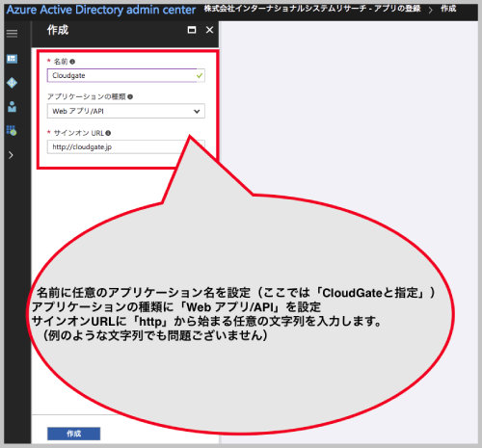Click the アプリの登録 breadcrumb
This screenshot has height=448, width=482.
click(397, 9)
